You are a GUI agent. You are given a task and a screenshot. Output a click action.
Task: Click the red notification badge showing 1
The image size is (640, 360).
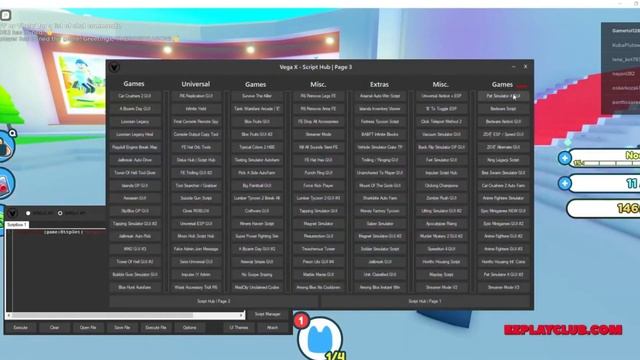[301, 320]
